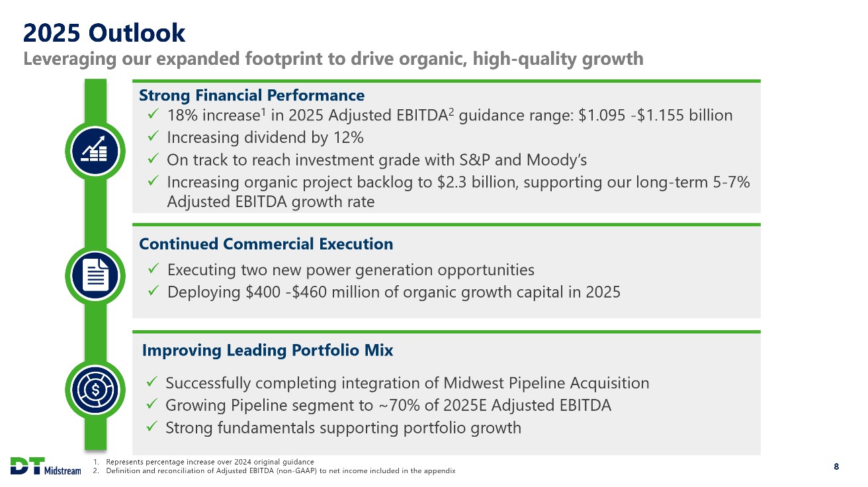Click the Strong Financial Performance heading
868x487 pixels.
(251, 95)
